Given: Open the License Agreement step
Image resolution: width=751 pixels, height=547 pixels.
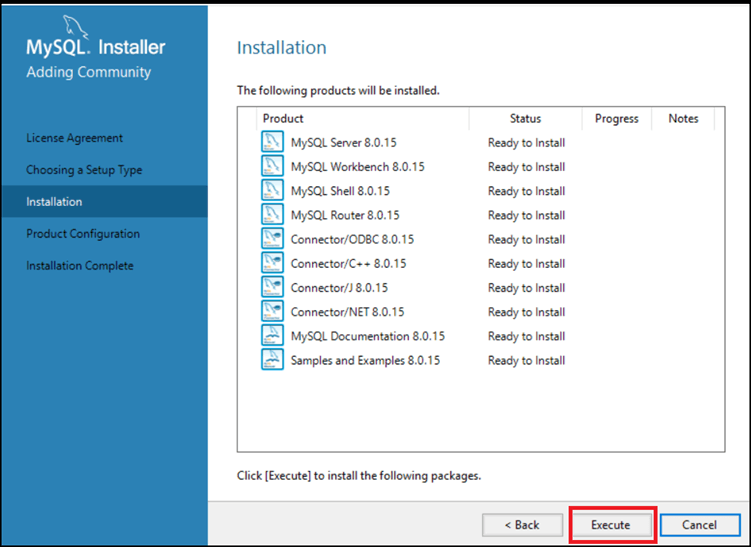Looking at the screenshot, I should (x=75, y=138).
